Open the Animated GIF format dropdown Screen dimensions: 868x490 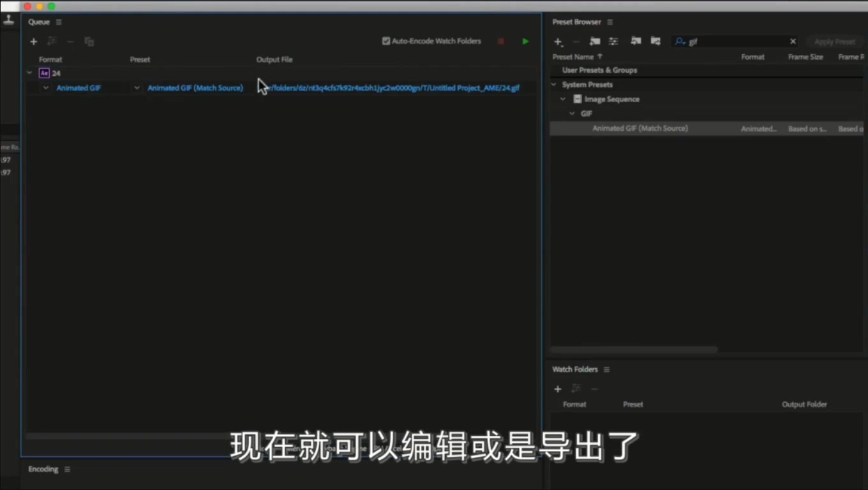pyautogui.click(x=45, y=87)
